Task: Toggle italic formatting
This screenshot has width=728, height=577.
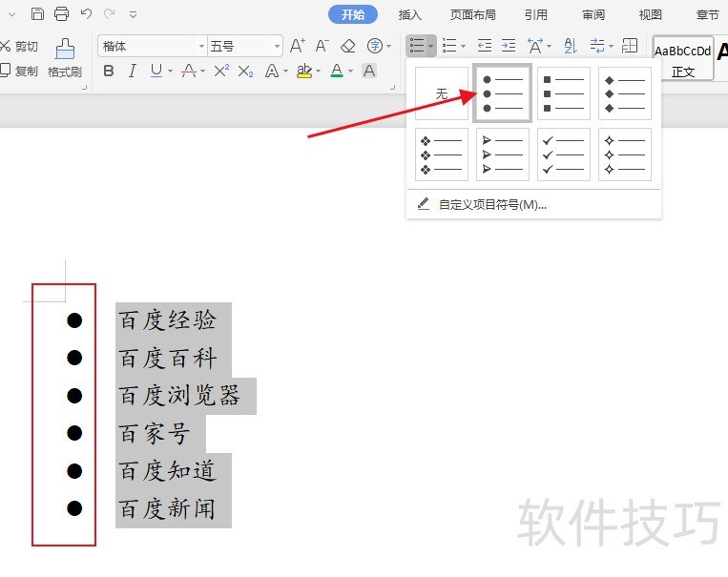Action: [x=133, y=71]
